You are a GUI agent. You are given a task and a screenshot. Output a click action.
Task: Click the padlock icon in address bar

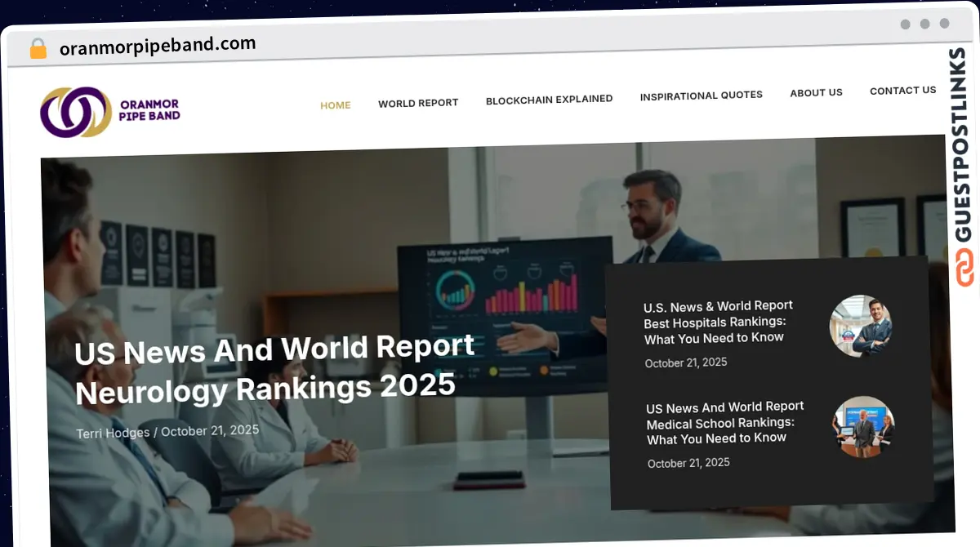(x=38, y=49)
